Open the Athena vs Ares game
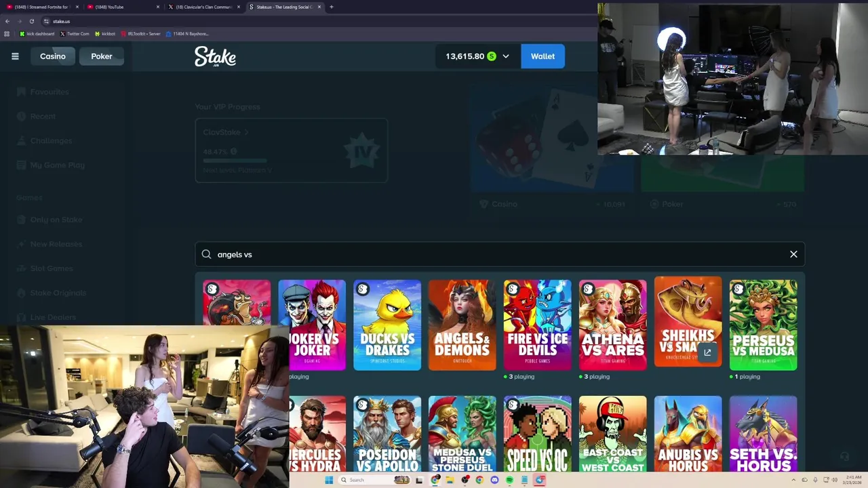Screen dimensions: 868x488 tap(613, 325)
